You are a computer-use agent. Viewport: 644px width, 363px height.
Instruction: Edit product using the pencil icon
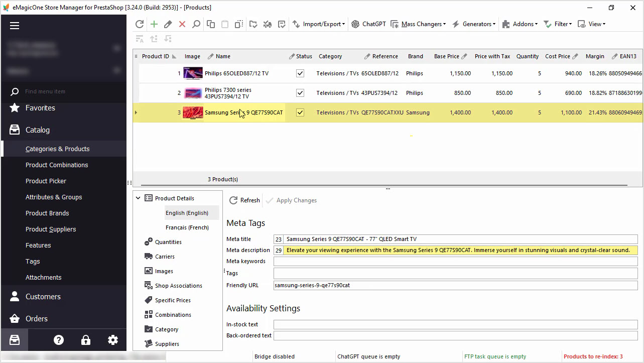coord(168,24)
